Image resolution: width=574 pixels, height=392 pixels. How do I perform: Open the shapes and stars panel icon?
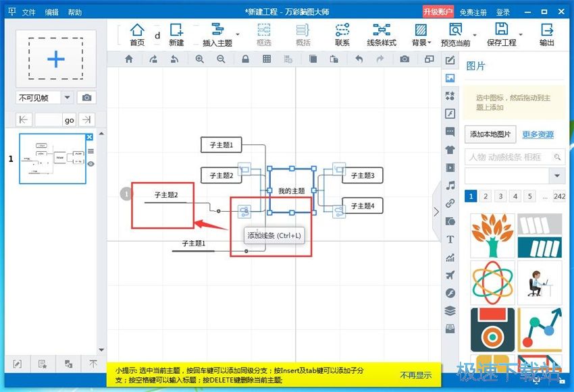[450, 96]
